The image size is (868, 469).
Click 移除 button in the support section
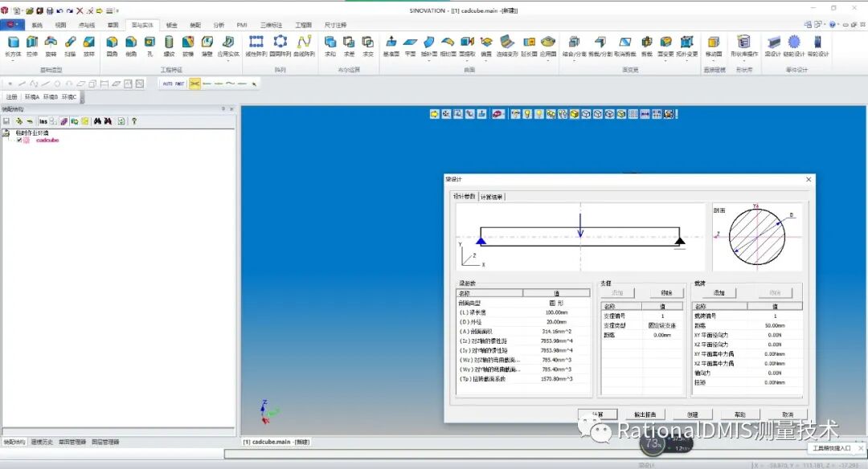click(x=666, y=292)
